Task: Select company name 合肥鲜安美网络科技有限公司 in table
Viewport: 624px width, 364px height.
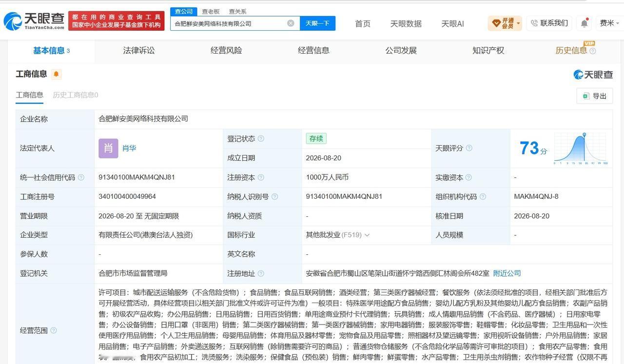Action: pyautogui.click(x=143, y=119)
